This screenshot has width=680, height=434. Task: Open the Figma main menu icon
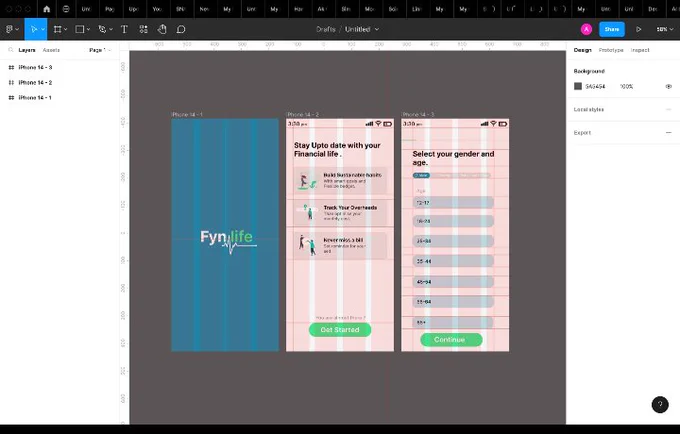tap(10, 29)
